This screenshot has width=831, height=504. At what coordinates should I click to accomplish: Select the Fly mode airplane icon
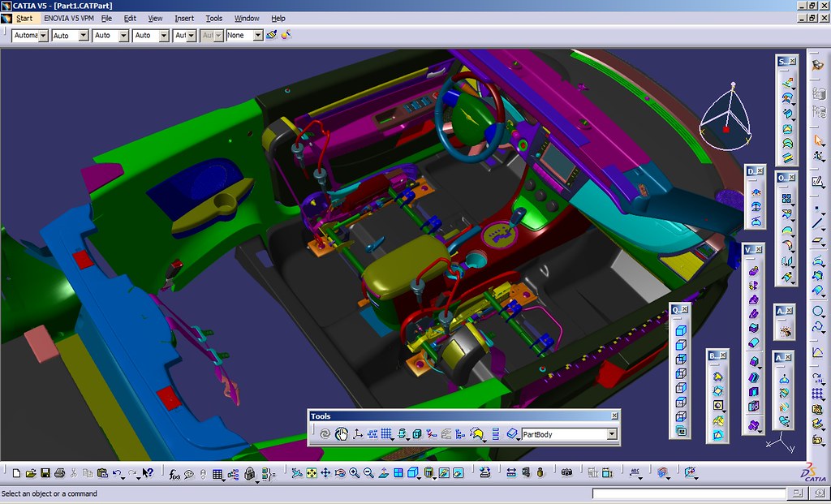coord(297,472)
